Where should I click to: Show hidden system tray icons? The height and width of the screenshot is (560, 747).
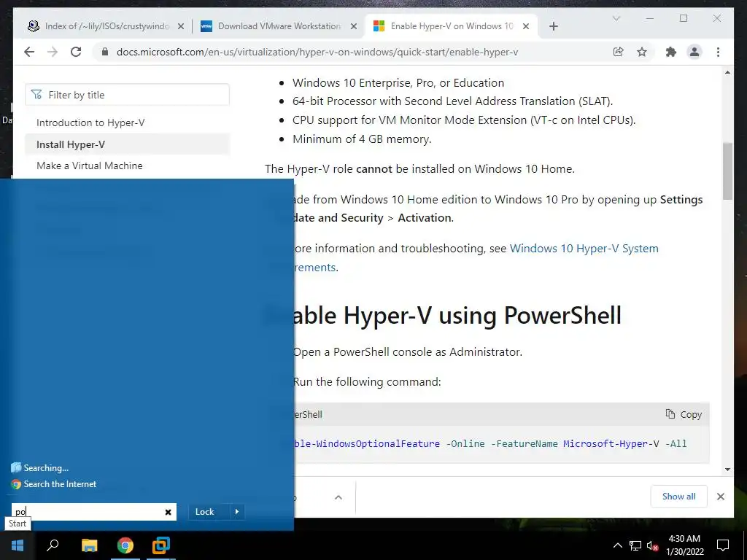pyautogui.click(x=617, y=545)
